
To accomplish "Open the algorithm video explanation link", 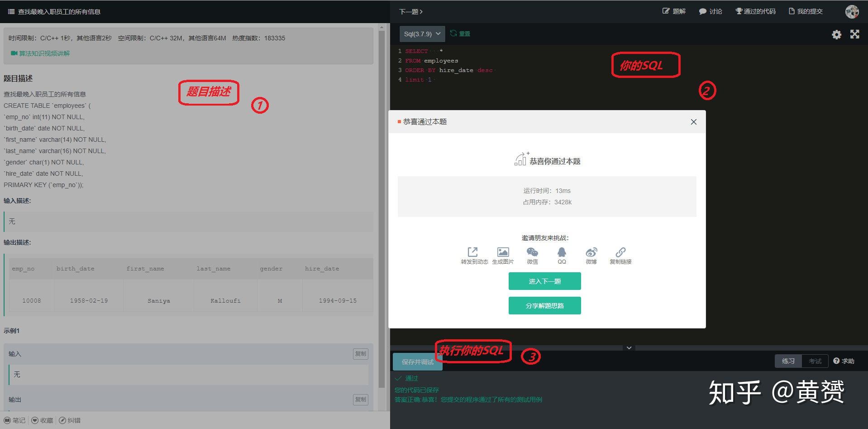I will [40, 53].
